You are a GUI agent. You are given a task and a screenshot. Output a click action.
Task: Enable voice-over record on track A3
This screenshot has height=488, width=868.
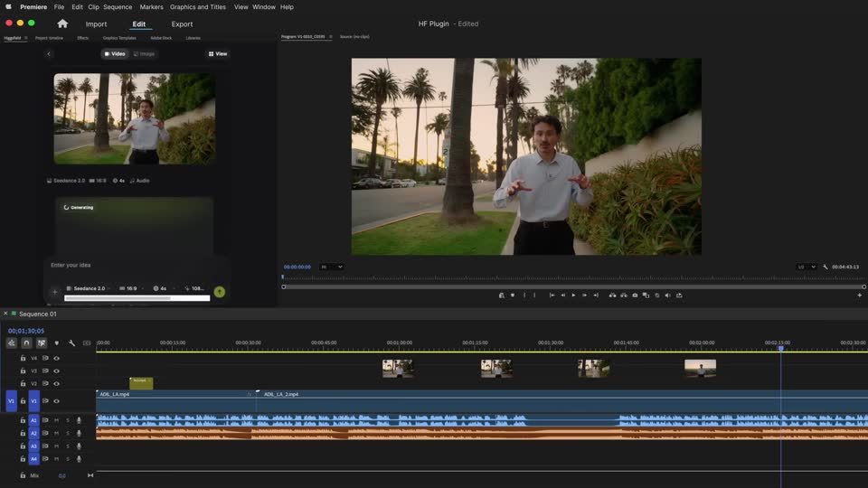point(79,446)
